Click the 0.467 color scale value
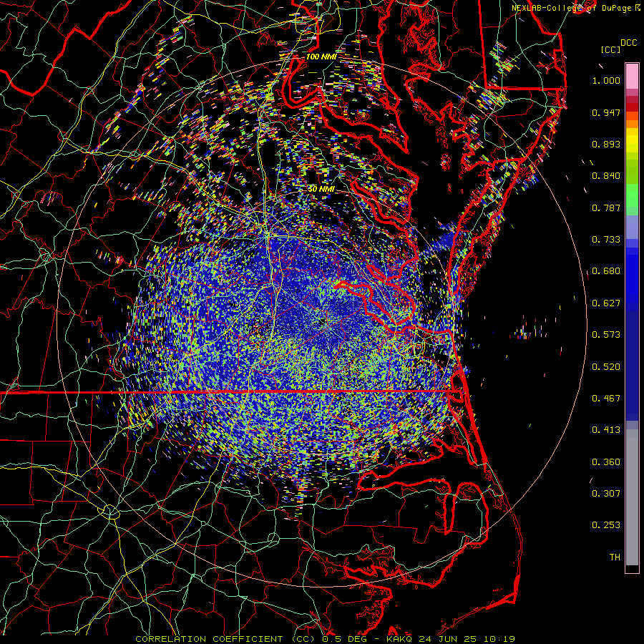Image resolution: width=644 pixels, height=644 pixels. coord(606,399)
